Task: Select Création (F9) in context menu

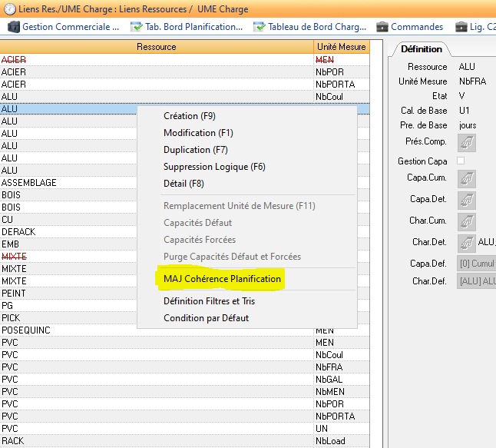Action: [x=190, y=116]
